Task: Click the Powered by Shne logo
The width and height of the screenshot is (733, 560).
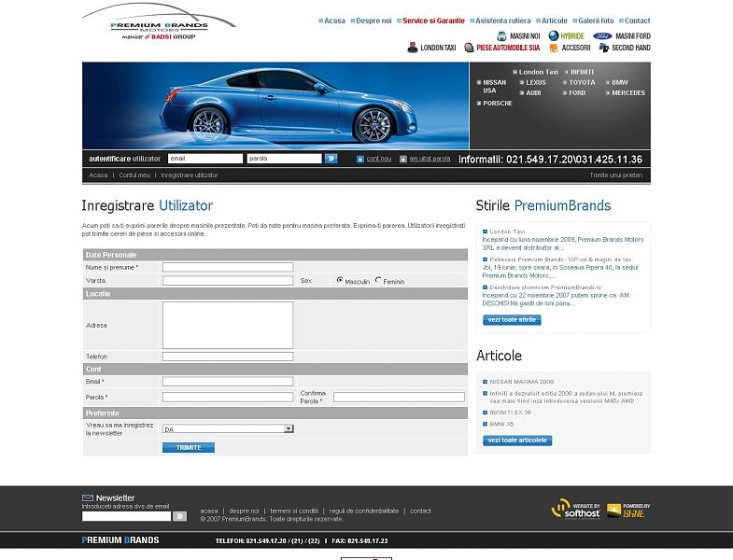Action: tap(627, 511)
